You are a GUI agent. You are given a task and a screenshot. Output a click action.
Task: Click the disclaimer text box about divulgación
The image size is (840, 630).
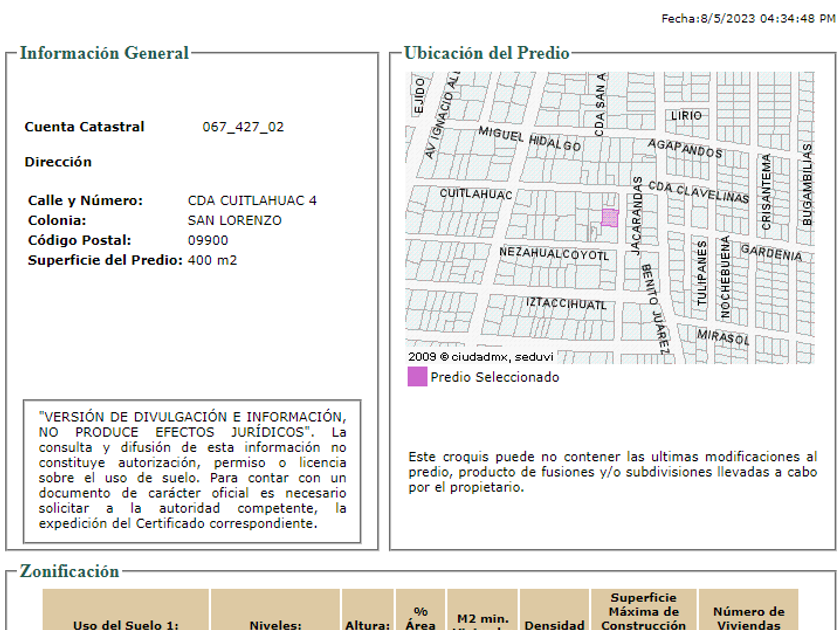click(192, 470)
